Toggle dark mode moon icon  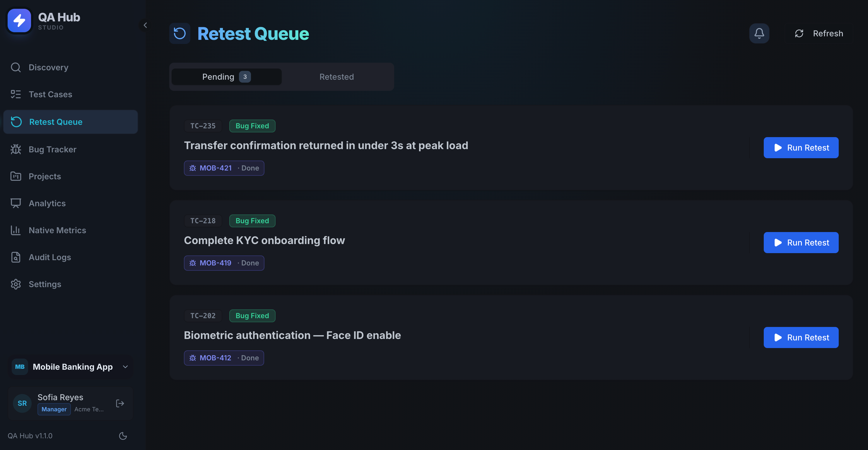point(123,436)
